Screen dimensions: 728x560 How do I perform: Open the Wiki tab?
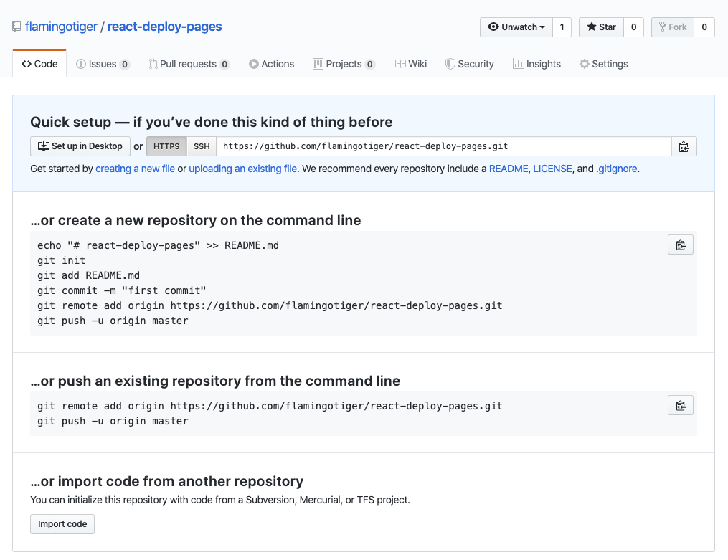tap(411, 64)
